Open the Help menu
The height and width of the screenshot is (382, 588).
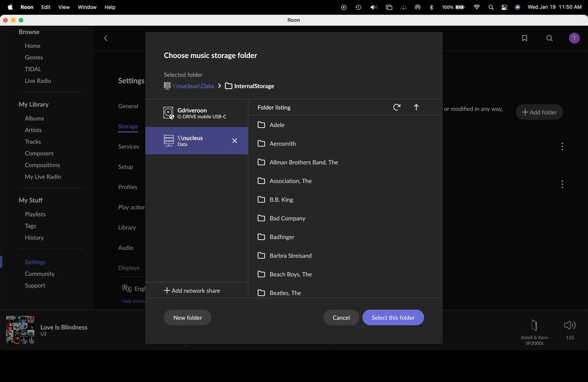tap(110, 7)
